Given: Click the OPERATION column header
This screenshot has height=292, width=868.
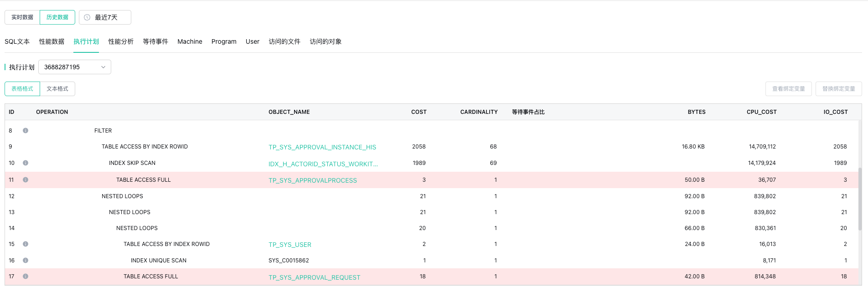Looking at the screenshot, I should point(52,112).
